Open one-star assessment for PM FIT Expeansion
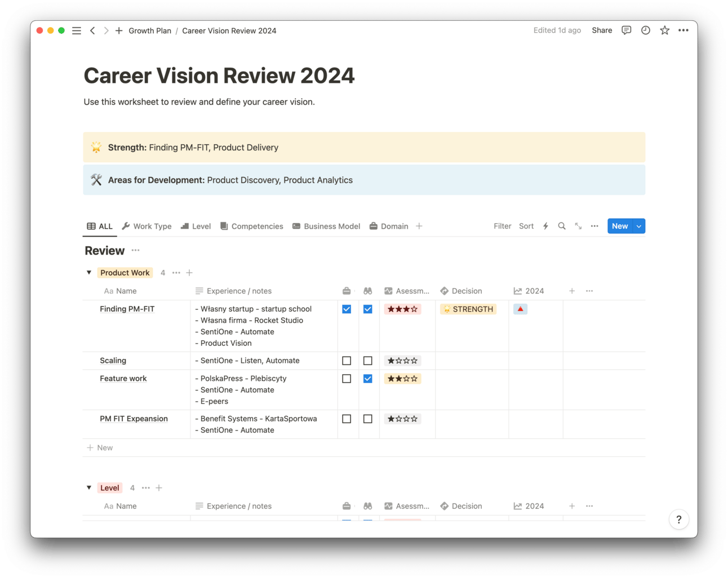Image resolution: width=728 pixels, height=578 pixels. pyautogui.click(x=402, y=419)
